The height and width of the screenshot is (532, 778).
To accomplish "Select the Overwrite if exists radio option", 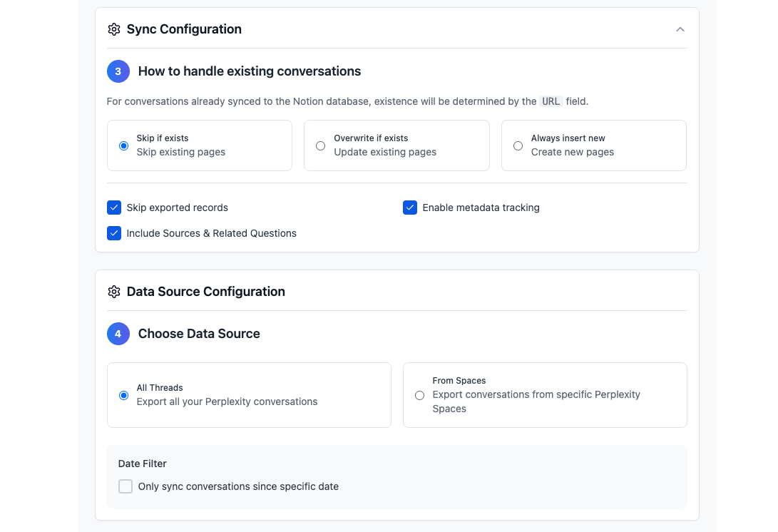I will (321, 145).
